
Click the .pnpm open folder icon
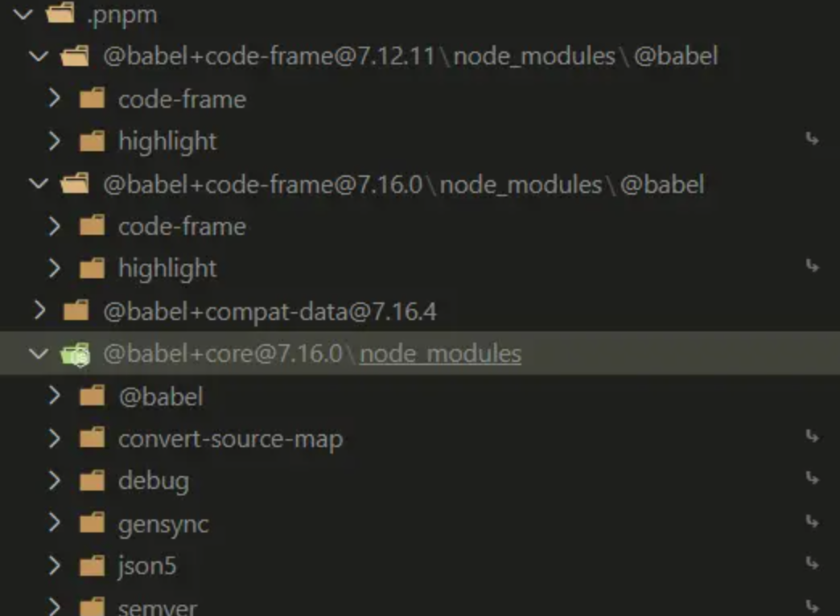pos(60,13)
